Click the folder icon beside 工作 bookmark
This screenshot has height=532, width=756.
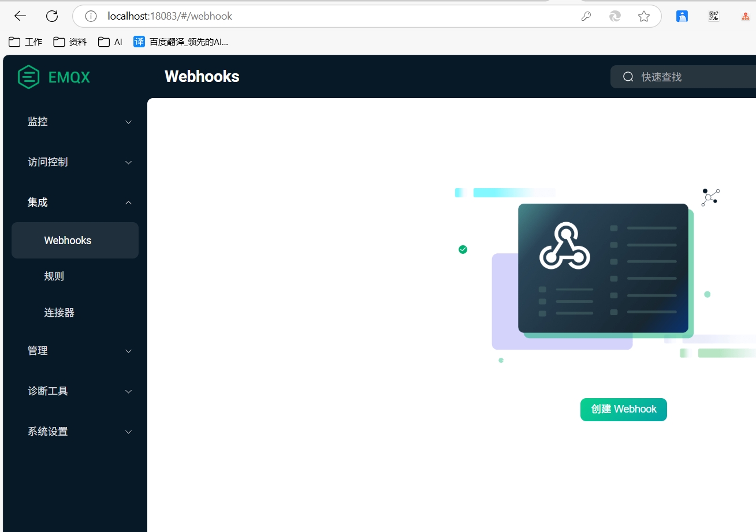(x=14, y=42)
